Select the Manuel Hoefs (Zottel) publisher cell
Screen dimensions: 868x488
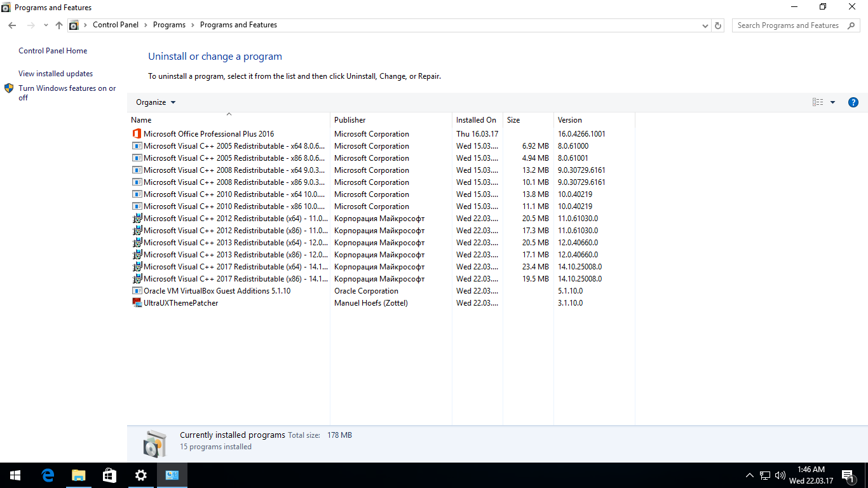pyautogui.click(x=371, y=303)
